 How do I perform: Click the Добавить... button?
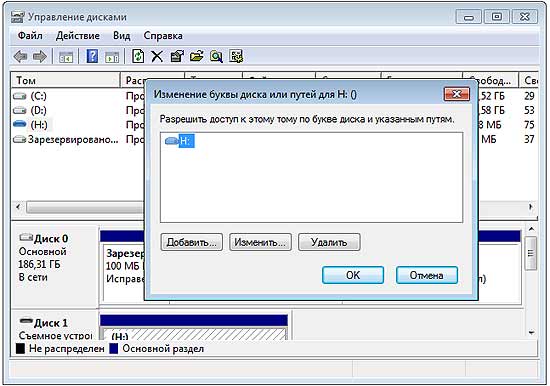pyautogui.click(x=192, y=242)
